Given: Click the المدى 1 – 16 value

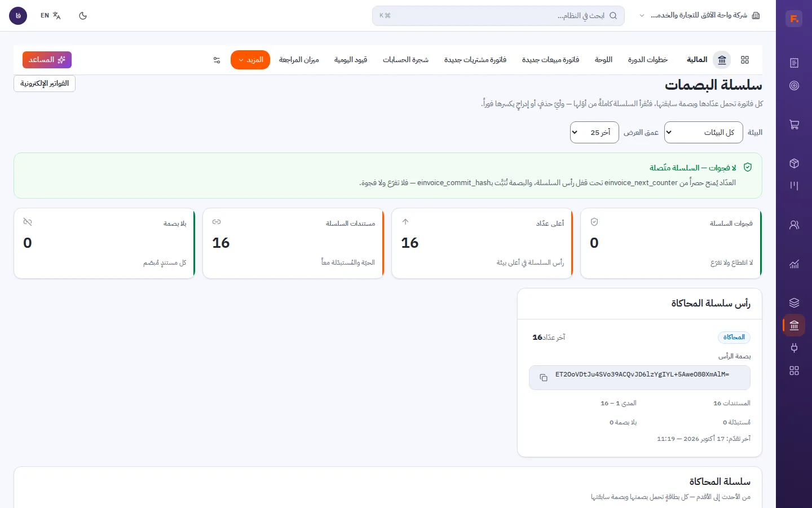Looking at the screenshot, I should point(619,403).
